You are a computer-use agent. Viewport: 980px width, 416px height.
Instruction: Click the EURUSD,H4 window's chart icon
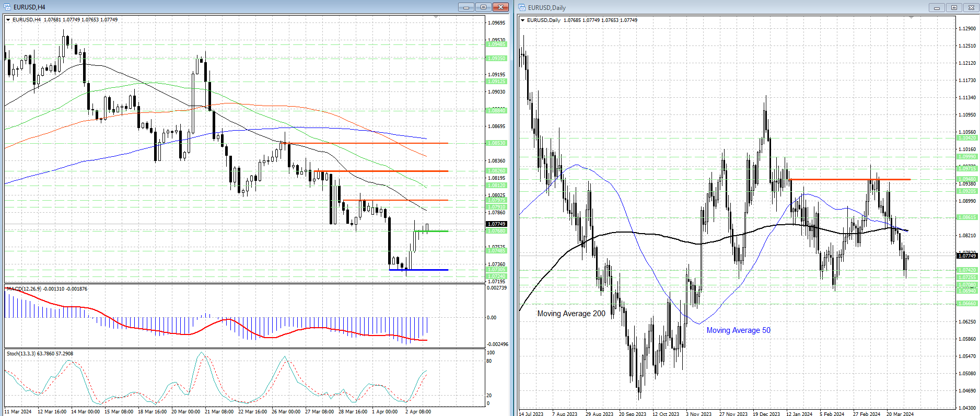pos(7,7)
